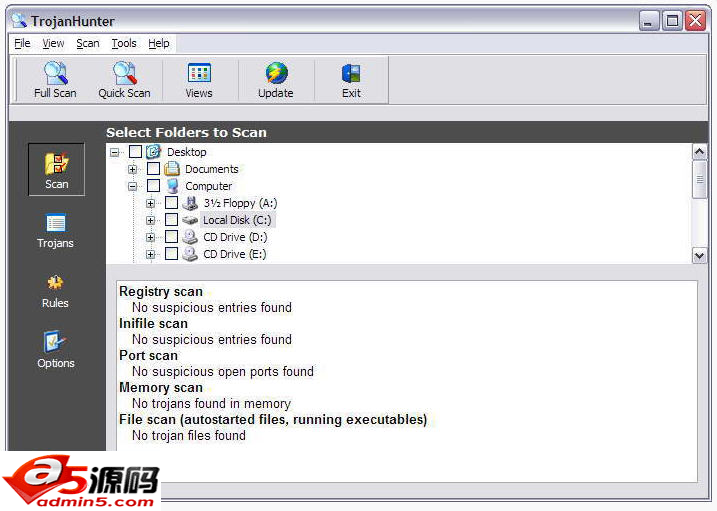Select the Documents label in the tree
This screenshot has height=511, width=717.
pyautogui.click(x=212, y=169)
